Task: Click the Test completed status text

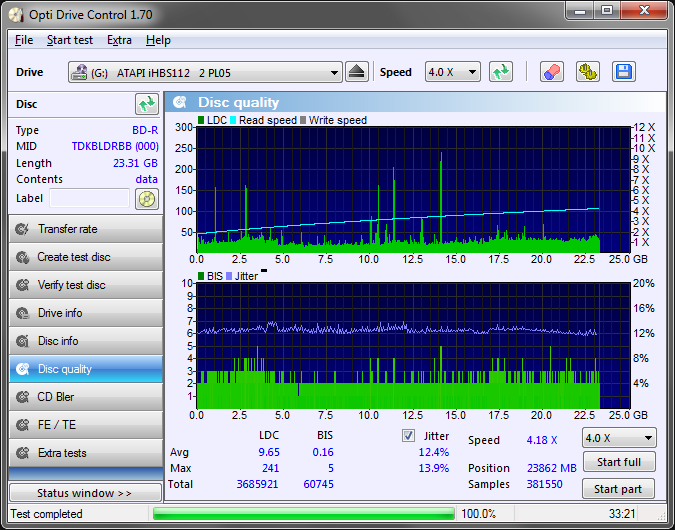Action: 46,514
